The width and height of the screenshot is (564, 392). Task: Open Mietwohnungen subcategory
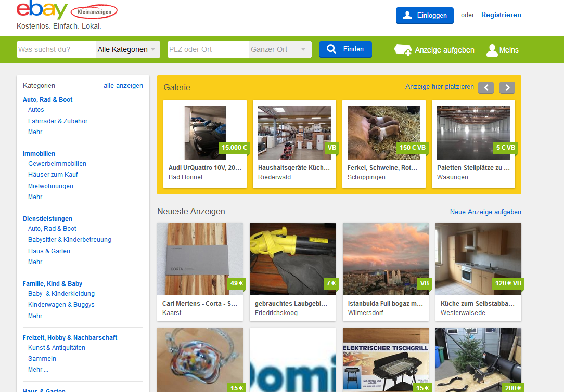click(x=50, y=186)
